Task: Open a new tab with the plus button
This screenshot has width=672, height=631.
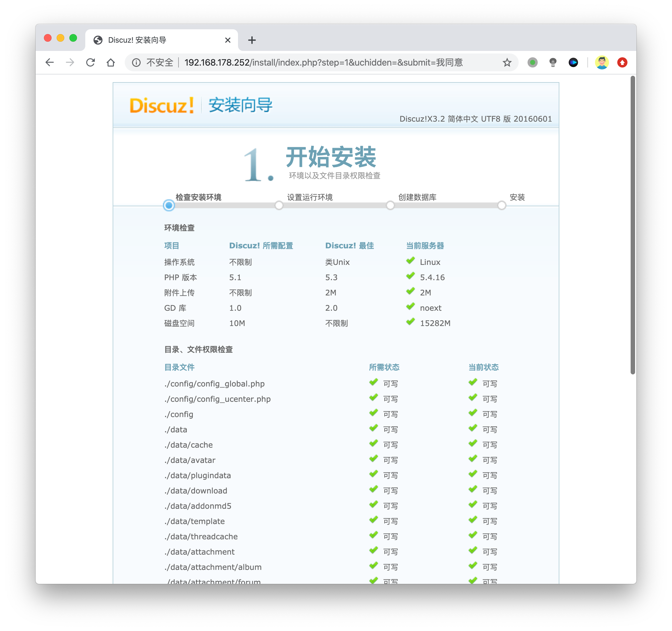Action: (x=252, y=40)
